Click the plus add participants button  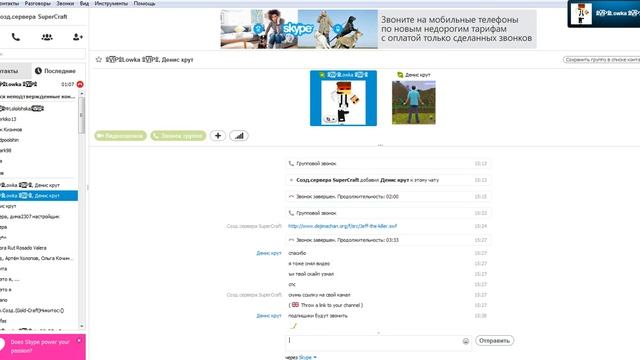click(x=218, y=136)
